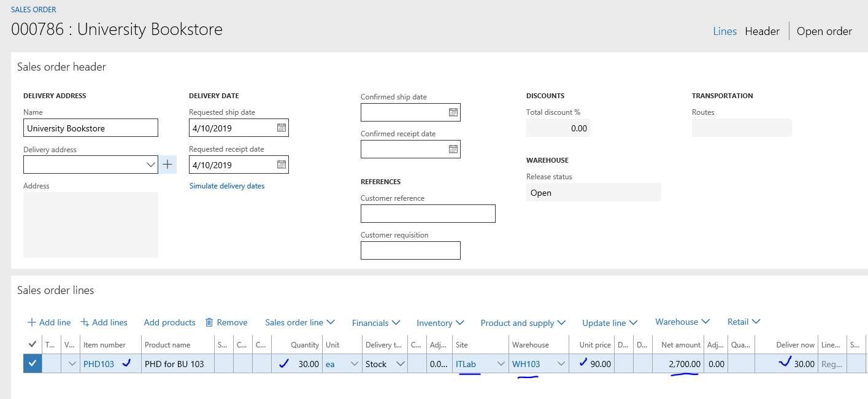Click the plus icon beside Delivery address
Screen dimensions: 868x399
point(167,165)
